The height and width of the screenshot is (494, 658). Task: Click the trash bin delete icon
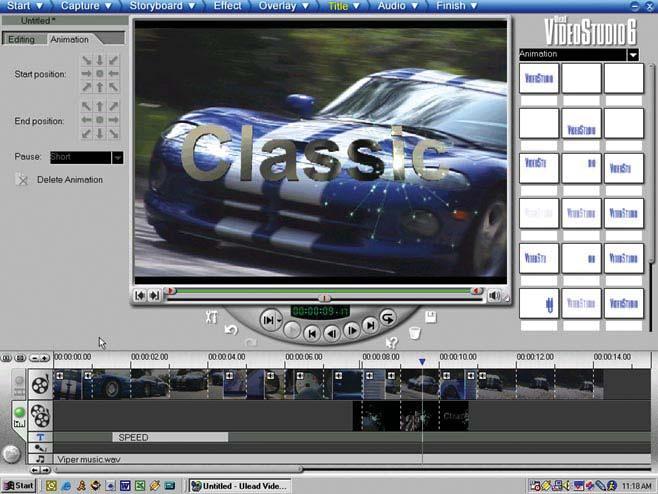(x=415, y=333)
